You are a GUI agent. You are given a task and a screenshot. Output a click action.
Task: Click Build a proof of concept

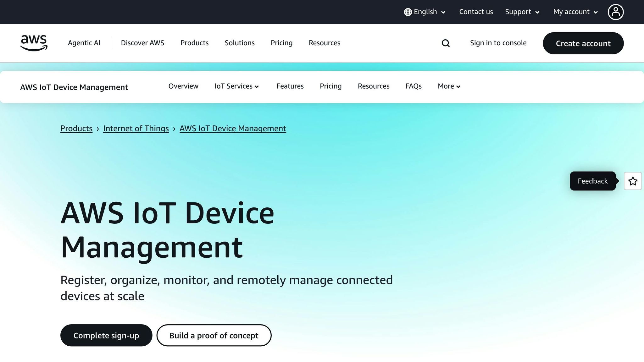(x=214, y=336)
